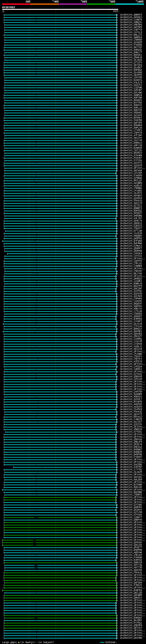Click the red 20% identity legend segment
Screen dimensions: 146x644
pyautogui.click(x=16, y=4)
